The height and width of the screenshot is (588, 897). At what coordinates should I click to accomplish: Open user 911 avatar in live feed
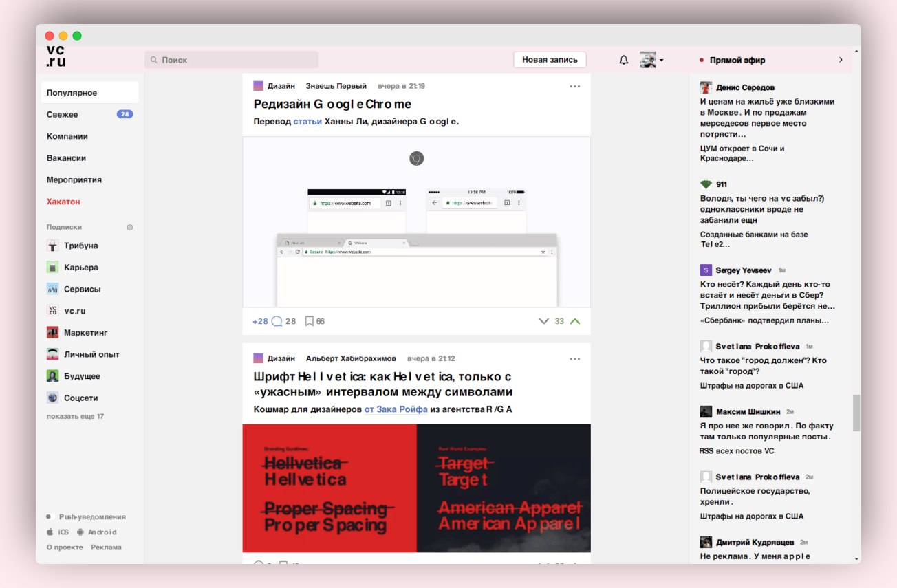706,184
